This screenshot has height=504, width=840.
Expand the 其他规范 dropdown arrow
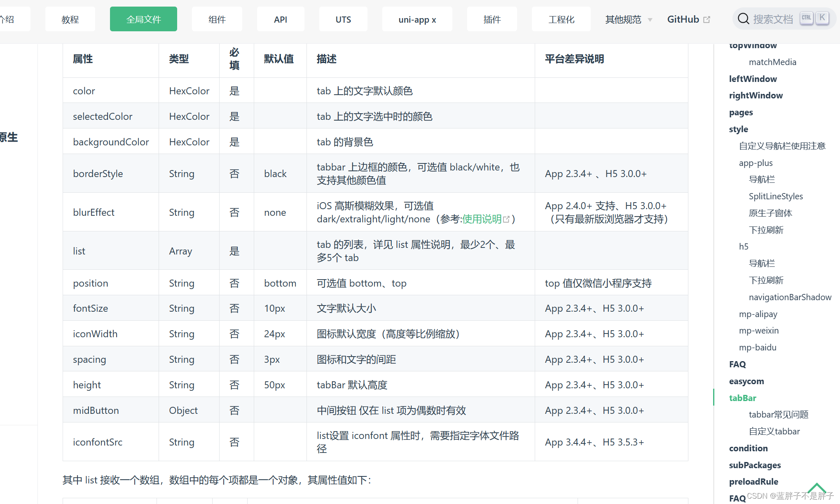click(x=650, y=19)
